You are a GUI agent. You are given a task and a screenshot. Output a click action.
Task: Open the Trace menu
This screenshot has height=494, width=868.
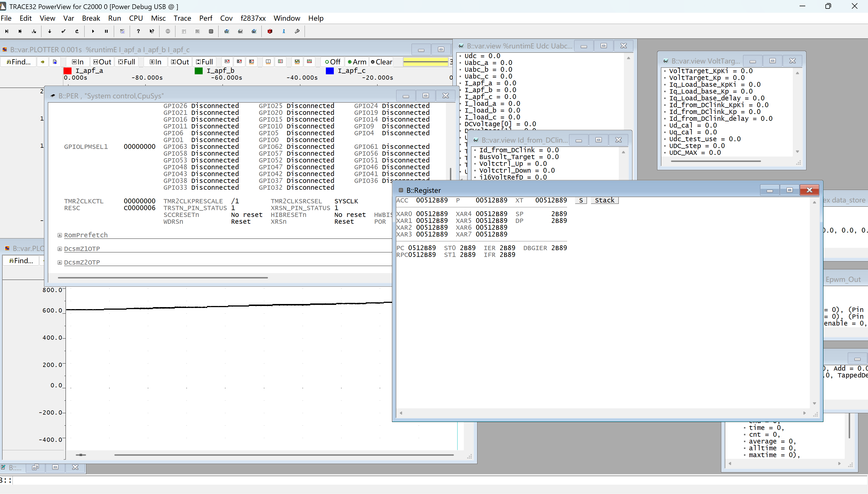182,18
